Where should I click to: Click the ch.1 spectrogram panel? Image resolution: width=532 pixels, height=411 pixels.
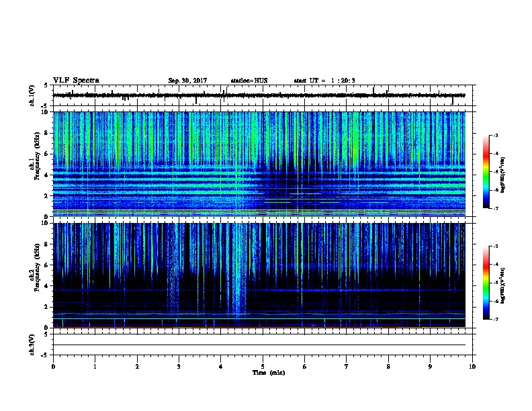point(259,164)
